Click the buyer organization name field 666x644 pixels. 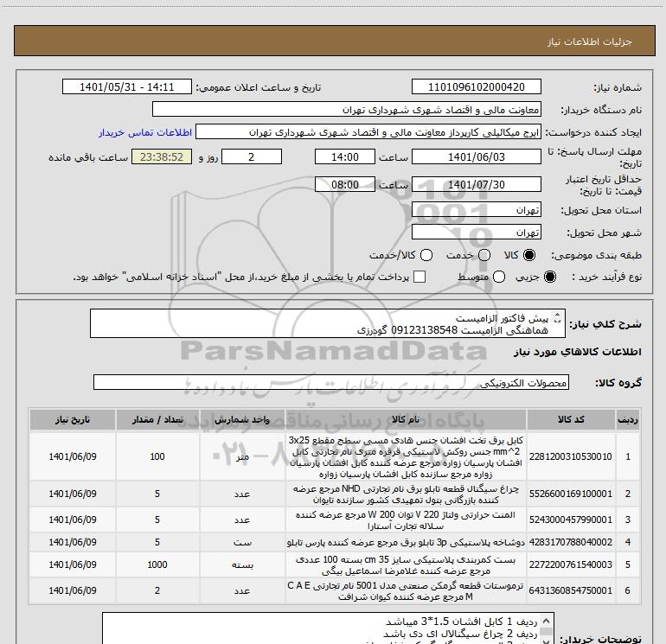click(x=347, y=110)
